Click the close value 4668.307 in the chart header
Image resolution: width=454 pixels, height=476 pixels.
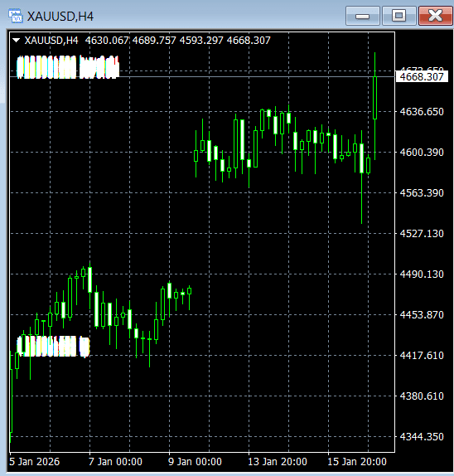[x=249, y=40]
